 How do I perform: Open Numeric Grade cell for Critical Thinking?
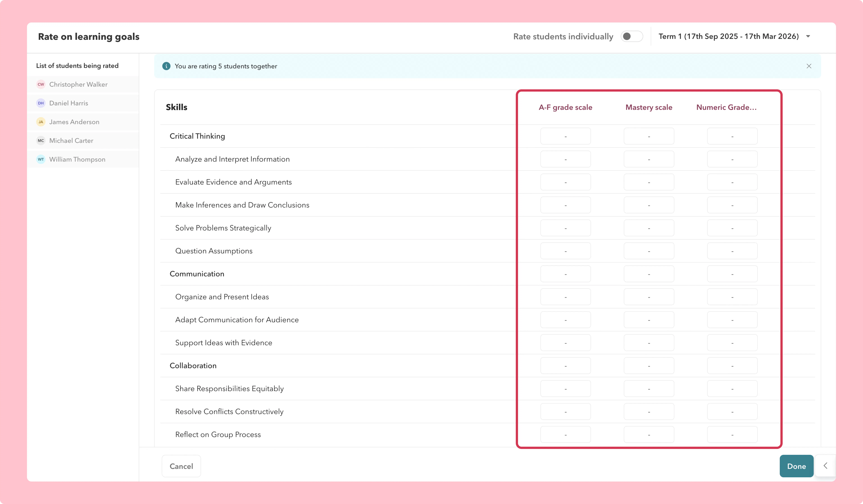tap(733, 136)
